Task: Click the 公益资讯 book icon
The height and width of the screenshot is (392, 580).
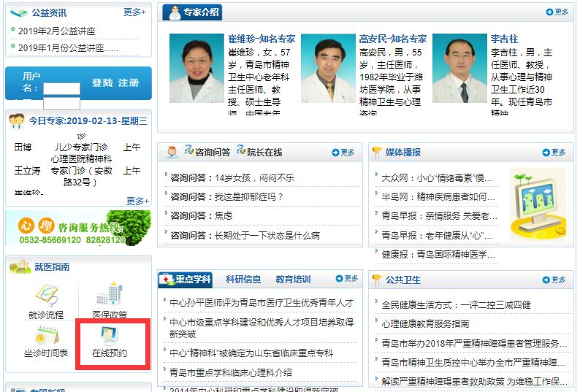Action: (x=19, y=12)
